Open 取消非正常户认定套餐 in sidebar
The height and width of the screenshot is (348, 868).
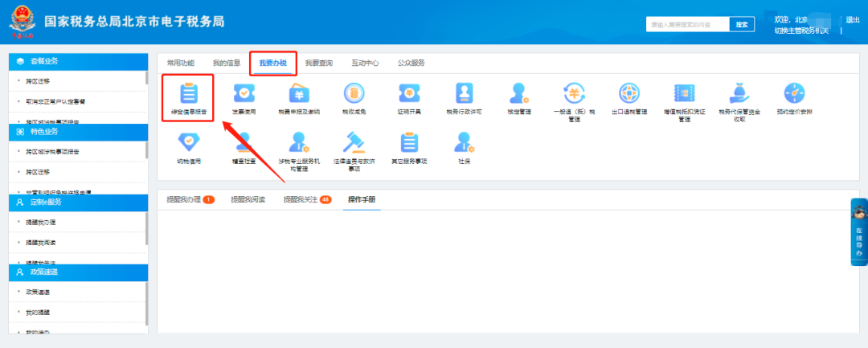55,102
